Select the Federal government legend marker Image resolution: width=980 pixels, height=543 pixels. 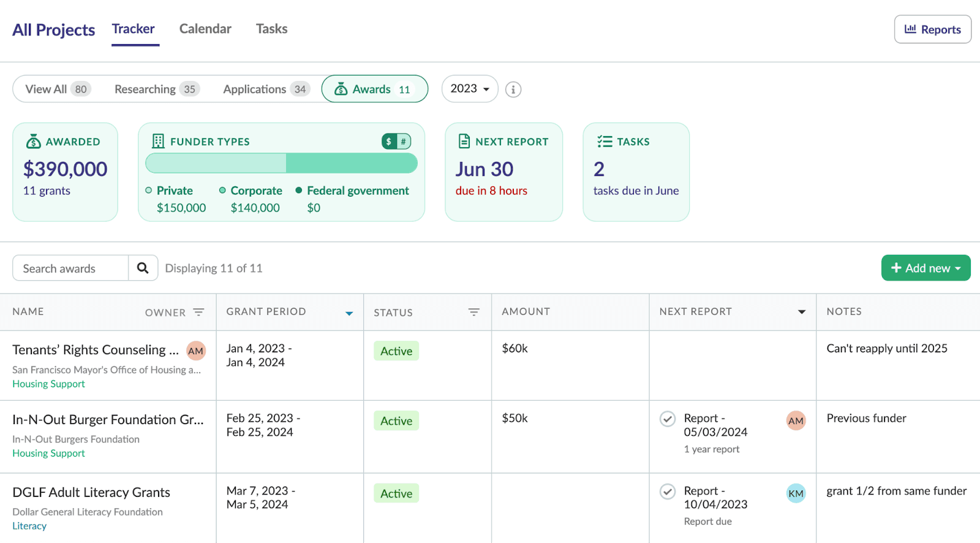click(x=299, y=191)
